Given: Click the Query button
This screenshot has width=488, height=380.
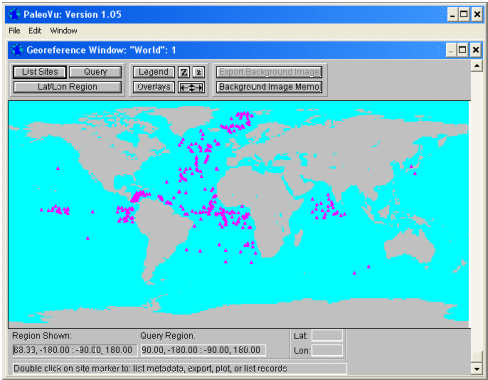Looking at the screenshot, I should (96, 72).
